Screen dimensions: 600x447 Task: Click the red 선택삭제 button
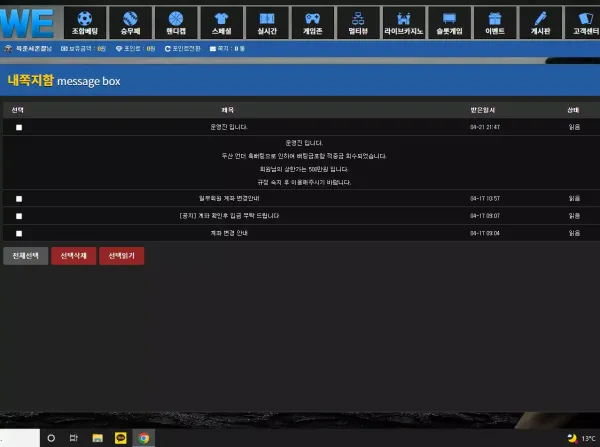[73, 256]
